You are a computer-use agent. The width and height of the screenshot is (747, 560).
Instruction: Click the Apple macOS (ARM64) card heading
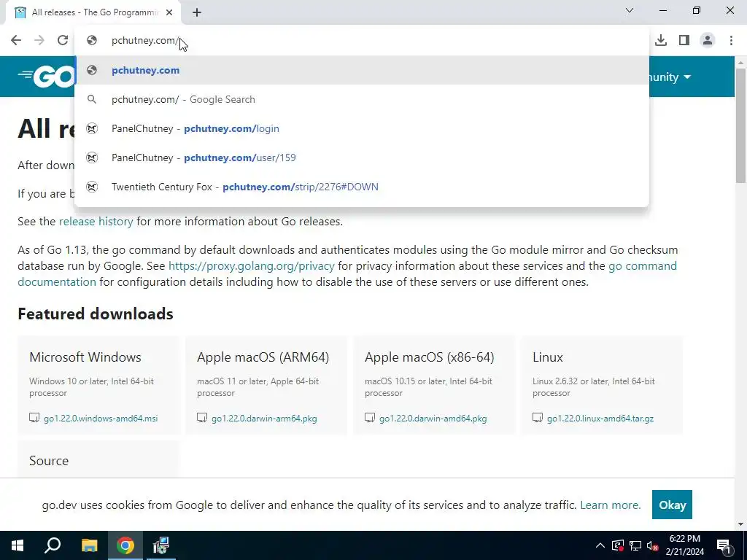coord(263,357)
